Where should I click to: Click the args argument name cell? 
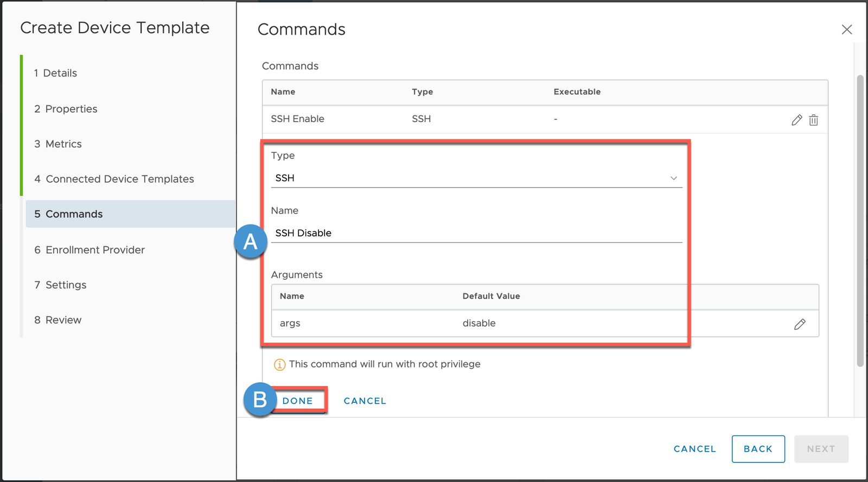point(290,323)
